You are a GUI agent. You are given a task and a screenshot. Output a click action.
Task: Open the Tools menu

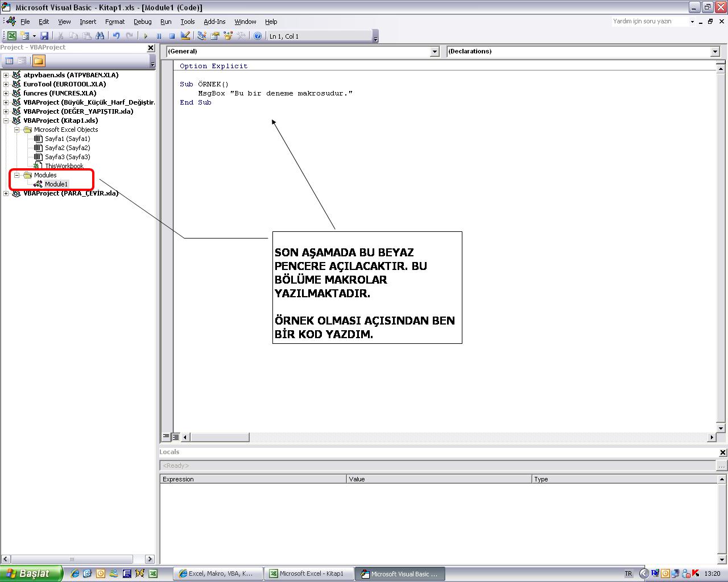[187, 22]
